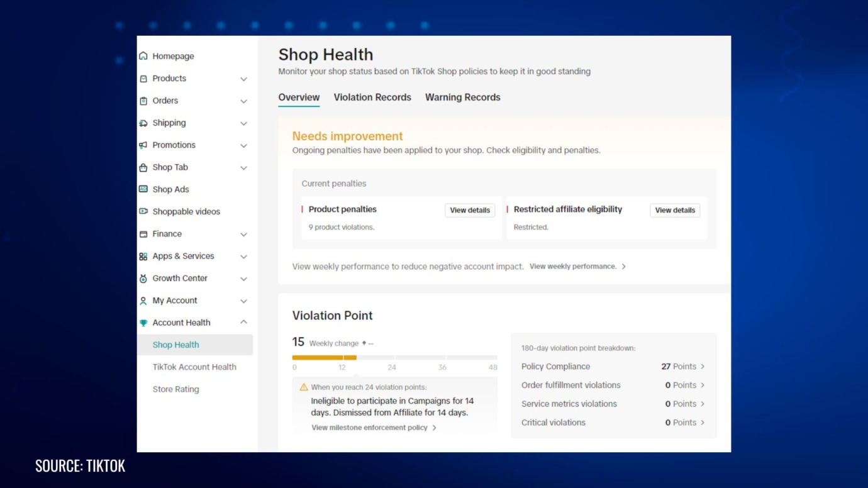Image resolution: width=868 pixels, height=488 pixels.
Task: Expand the My Account chevron
Action: 243,301
